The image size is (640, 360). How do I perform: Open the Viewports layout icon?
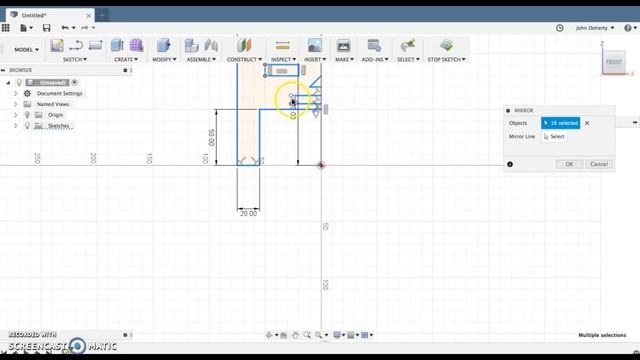(x=364, y=335)
